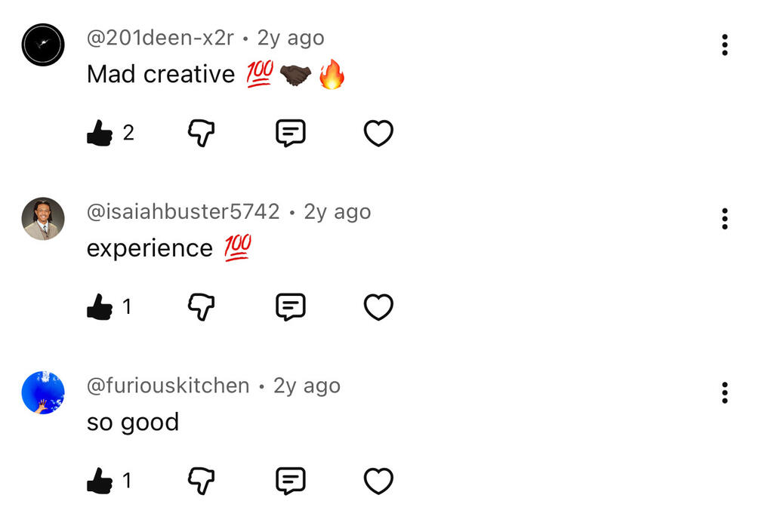This screenshot has height=532, width=768.
Task: Open options menu for @furiouskitchen comment
Action: pyautogui.click(x=724, y=392)
